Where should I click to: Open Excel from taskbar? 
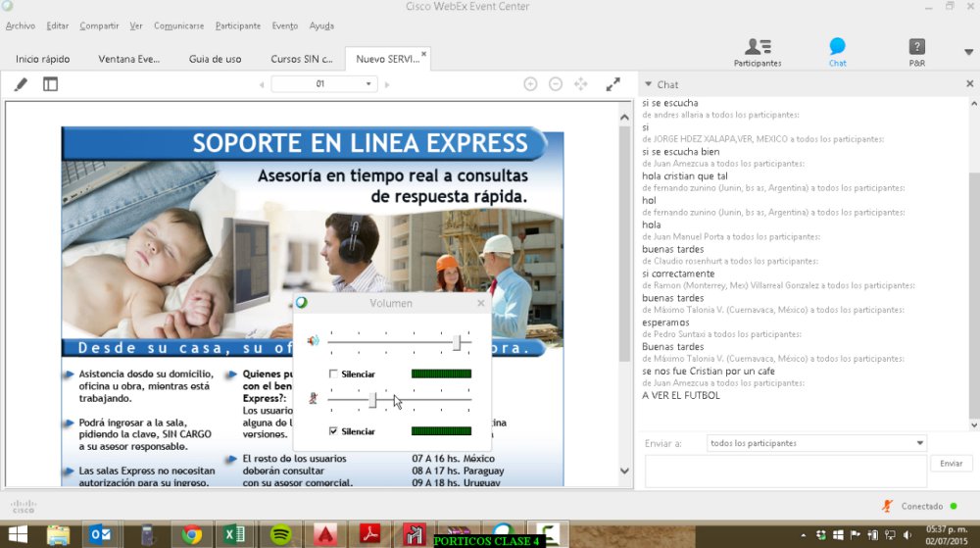[x=234, y=535]
